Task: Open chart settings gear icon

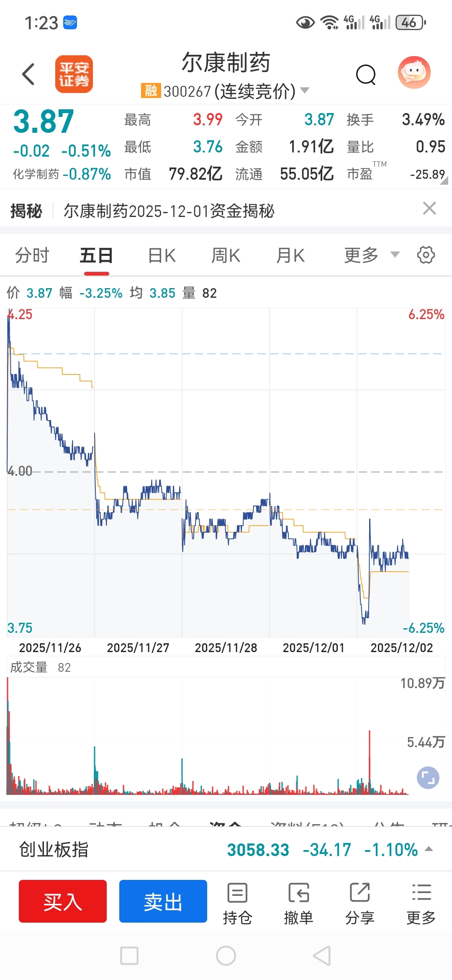Action: click(x=426, y=255)
